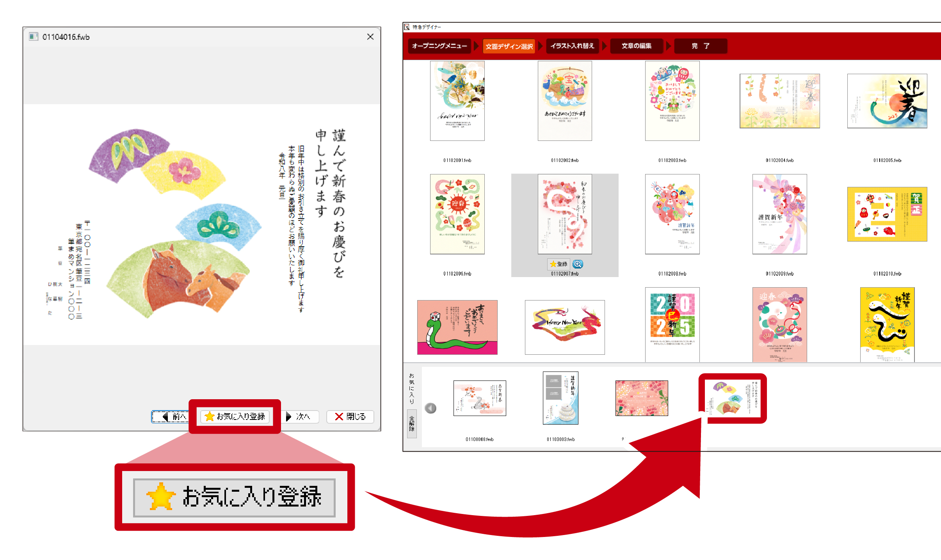Go to the 文章の編集 step
Screen dimensions: 941x560
click(x=636, y=46)
